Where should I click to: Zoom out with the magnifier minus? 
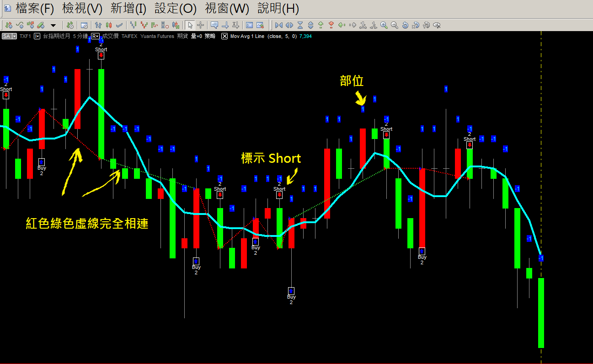[x=395, y=25]
